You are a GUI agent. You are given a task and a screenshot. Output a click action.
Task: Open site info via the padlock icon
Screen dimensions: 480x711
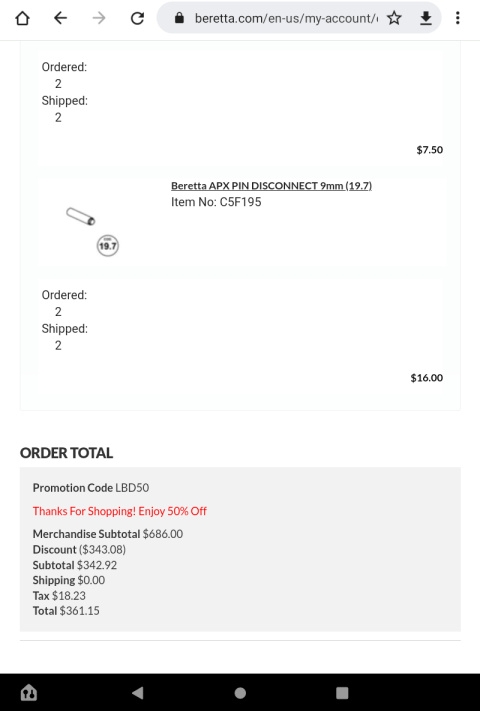tap(179, 18)
